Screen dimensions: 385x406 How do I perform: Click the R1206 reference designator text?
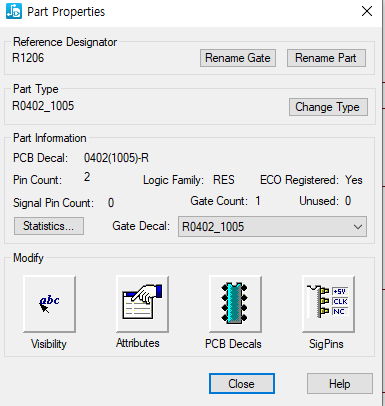[28, 58]
